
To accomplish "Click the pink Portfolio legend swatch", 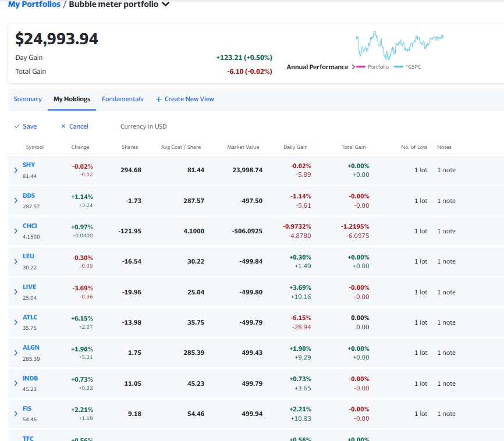I will tap(361, 67).
